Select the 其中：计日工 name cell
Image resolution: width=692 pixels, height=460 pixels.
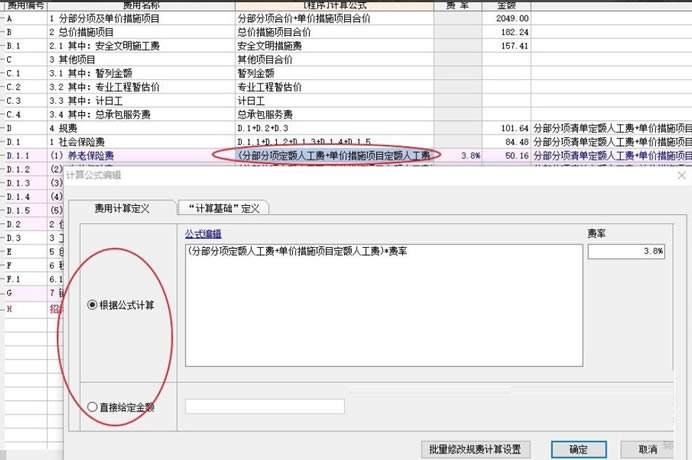141,101
